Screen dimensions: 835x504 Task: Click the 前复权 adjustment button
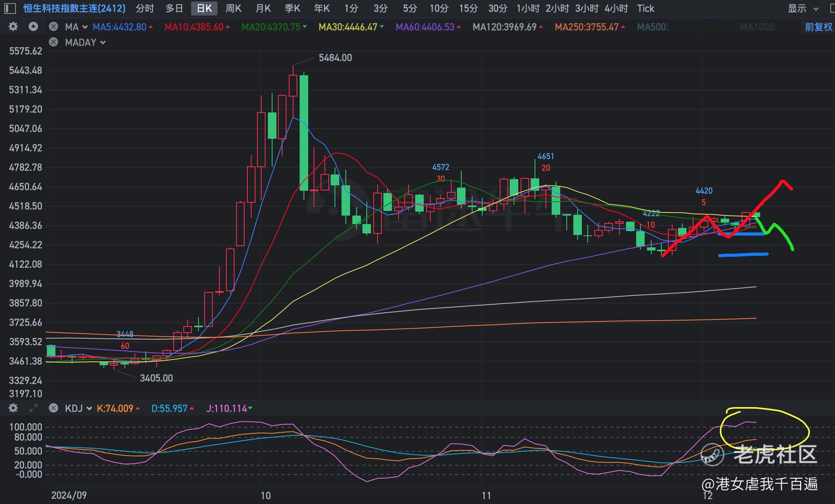pyautogui.click(x=818, y=27)
